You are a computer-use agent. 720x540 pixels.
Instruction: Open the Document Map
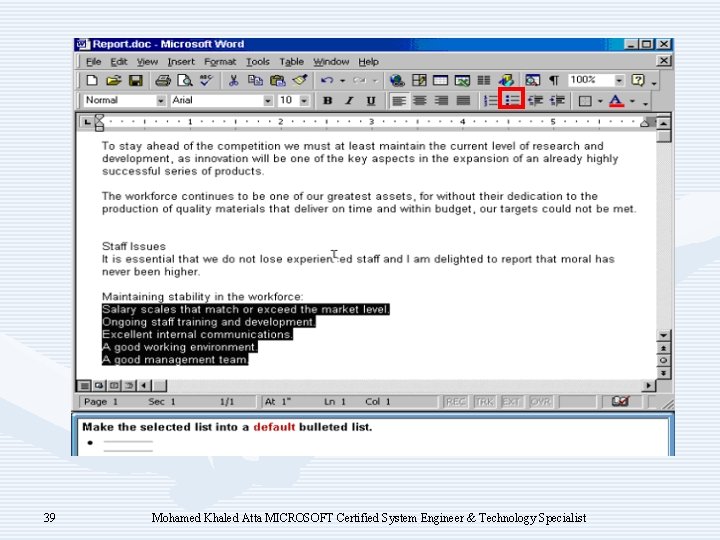[x=533, y=81]
